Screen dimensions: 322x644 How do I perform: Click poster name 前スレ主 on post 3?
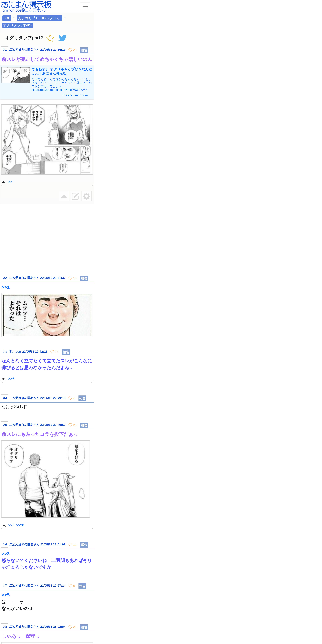pyautogui.click(x=15, y=352)
